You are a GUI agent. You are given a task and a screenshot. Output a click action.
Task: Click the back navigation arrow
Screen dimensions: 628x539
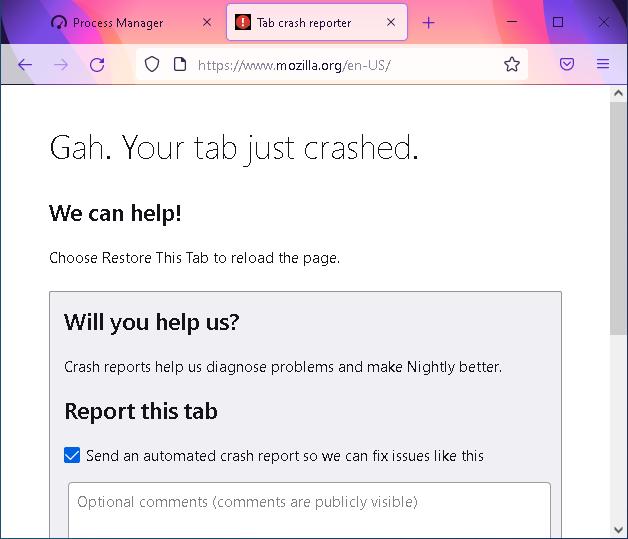tap(25, 64)
